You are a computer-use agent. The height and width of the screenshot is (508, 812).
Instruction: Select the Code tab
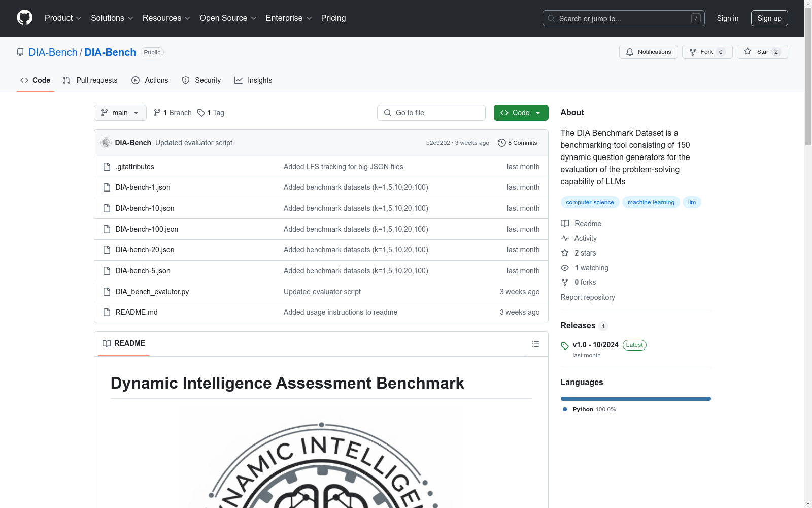(x=36, y=80)
